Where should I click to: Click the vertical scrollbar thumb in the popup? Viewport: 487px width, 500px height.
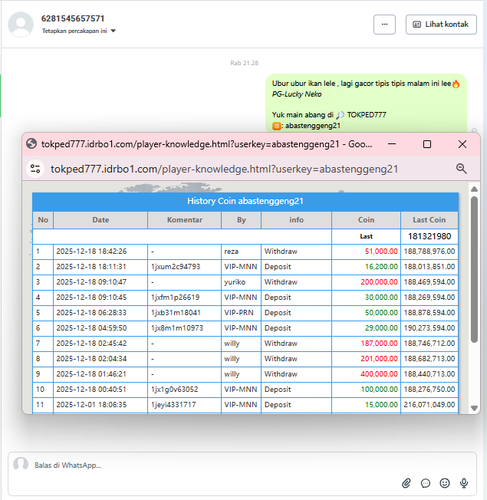click(x=474, y=269)
